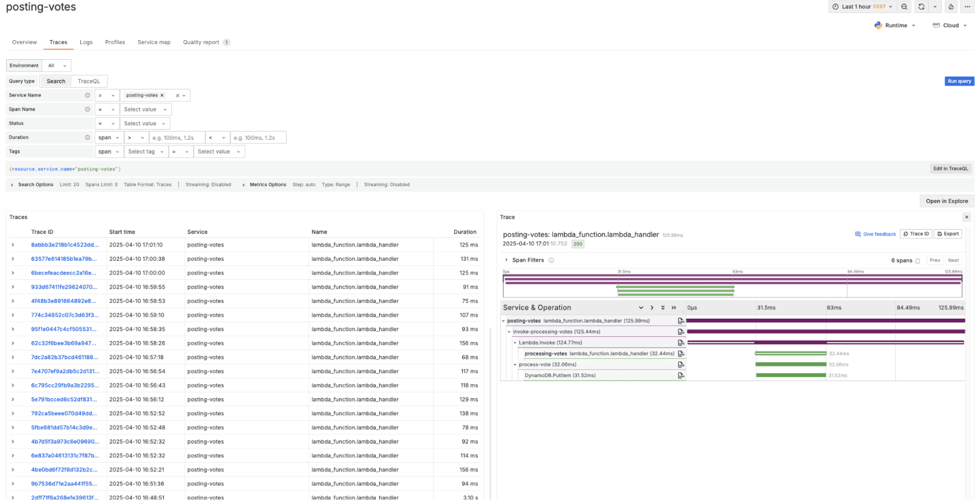Switch query type to TraceQL
980x500 pixels.
point(89,81)
